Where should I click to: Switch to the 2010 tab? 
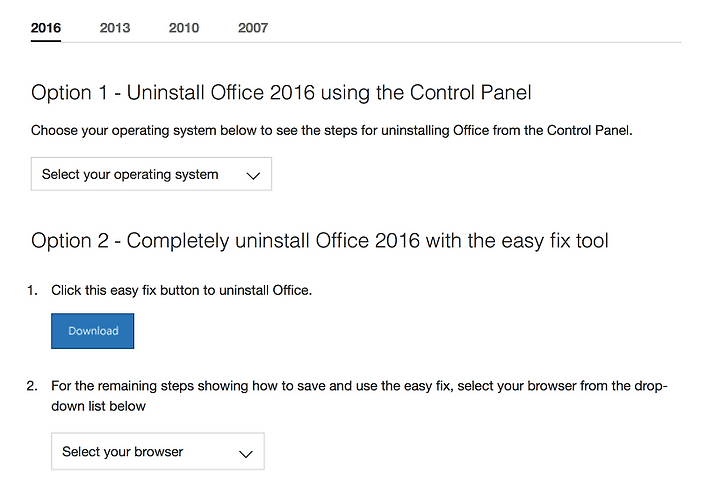(184, 28)
